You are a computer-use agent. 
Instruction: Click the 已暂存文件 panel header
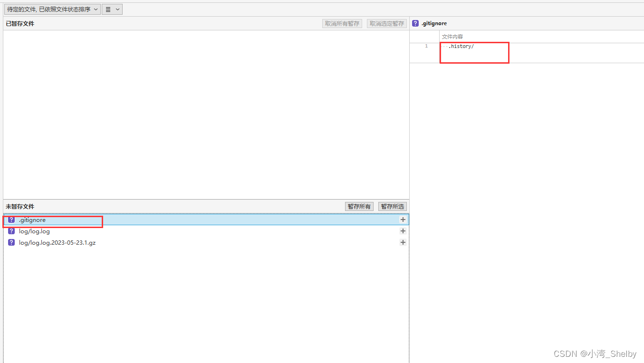tap(20, 24)
